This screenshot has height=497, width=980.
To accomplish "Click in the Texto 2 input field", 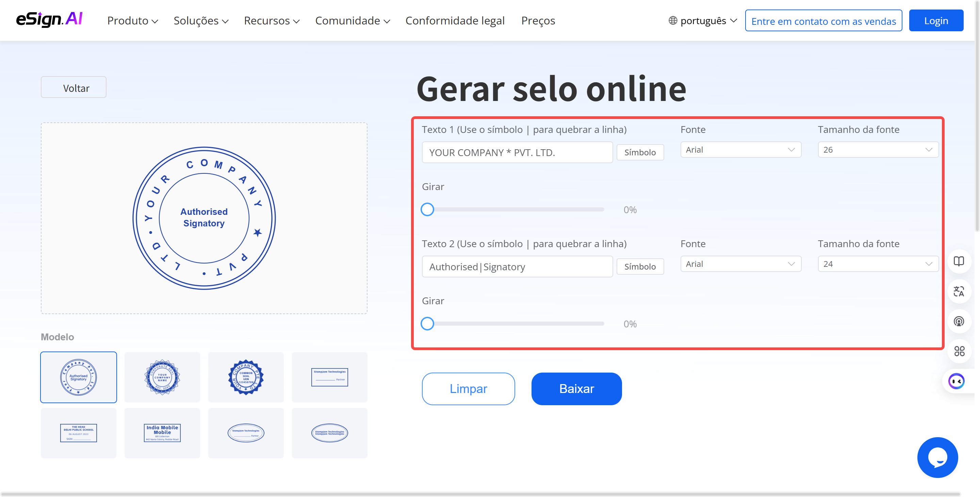I will pyautogui.click(x=517, y=267).
